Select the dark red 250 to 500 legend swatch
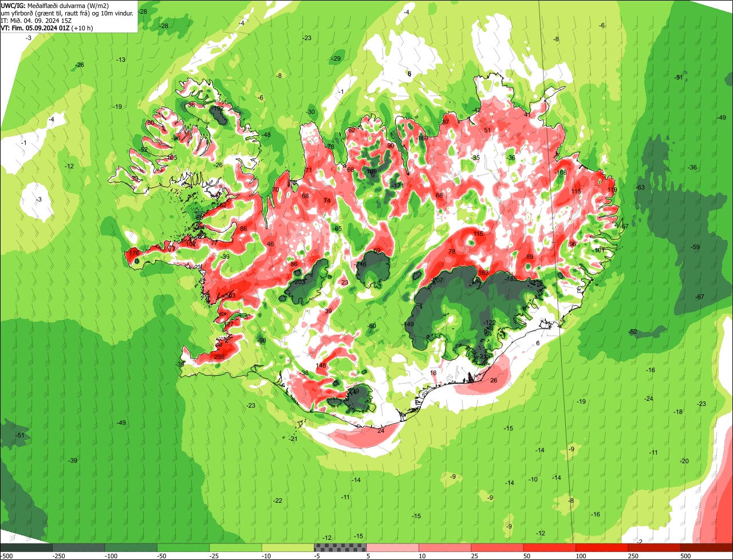 tap(655, 547)
